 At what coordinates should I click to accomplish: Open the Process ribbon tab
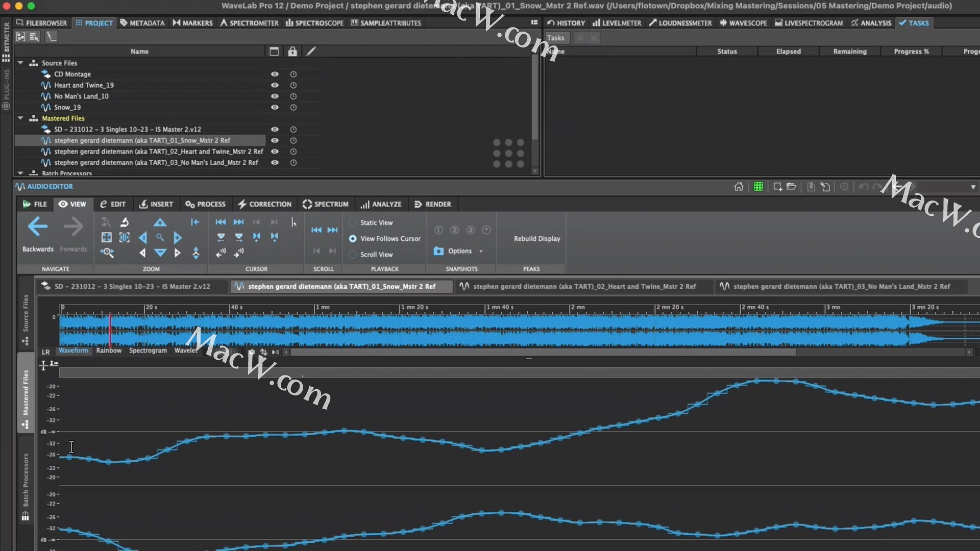205,204
